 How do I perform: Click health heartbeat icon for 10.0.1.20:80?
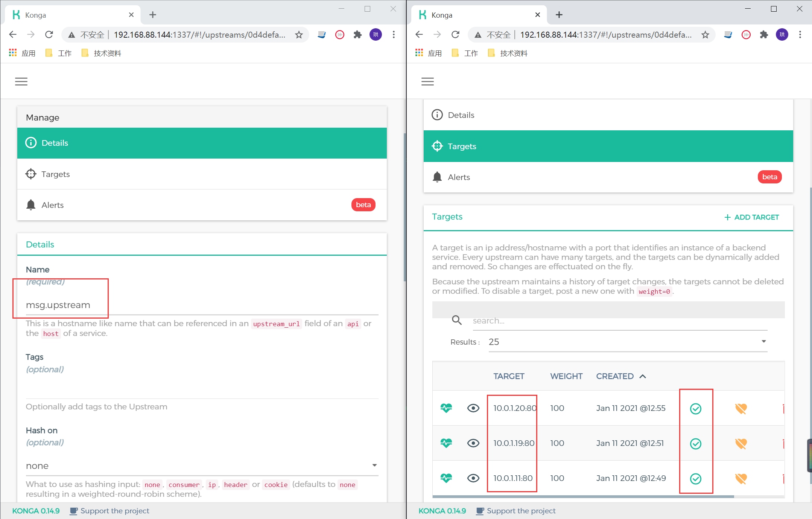[446, 408]
